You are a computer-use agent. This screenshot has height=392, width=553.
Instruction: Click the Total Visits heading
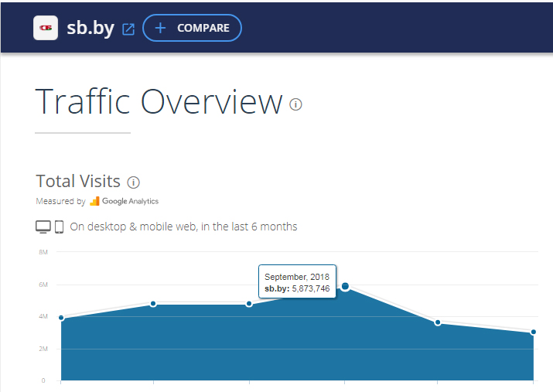78,181
